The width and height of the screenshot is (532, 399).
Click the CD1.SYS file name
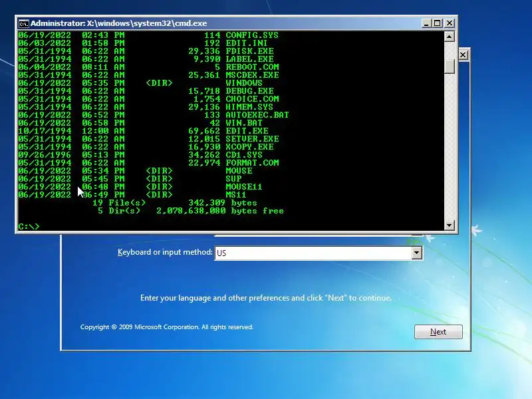click(244, 155)
